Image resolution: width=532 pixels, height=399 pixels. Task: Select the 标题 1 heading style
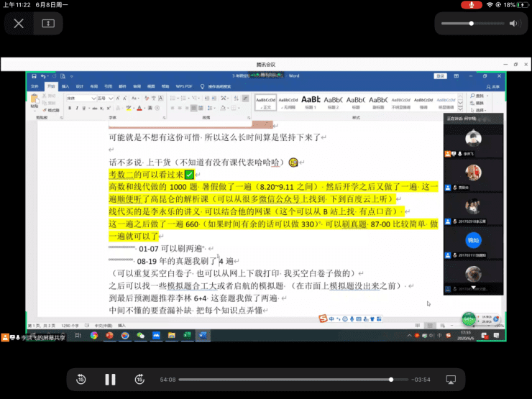coord(311,101)
